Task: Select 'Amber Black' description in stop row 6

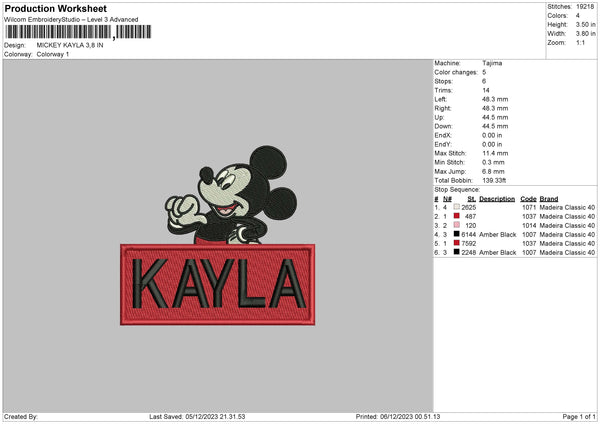Action: pos(497,253)
